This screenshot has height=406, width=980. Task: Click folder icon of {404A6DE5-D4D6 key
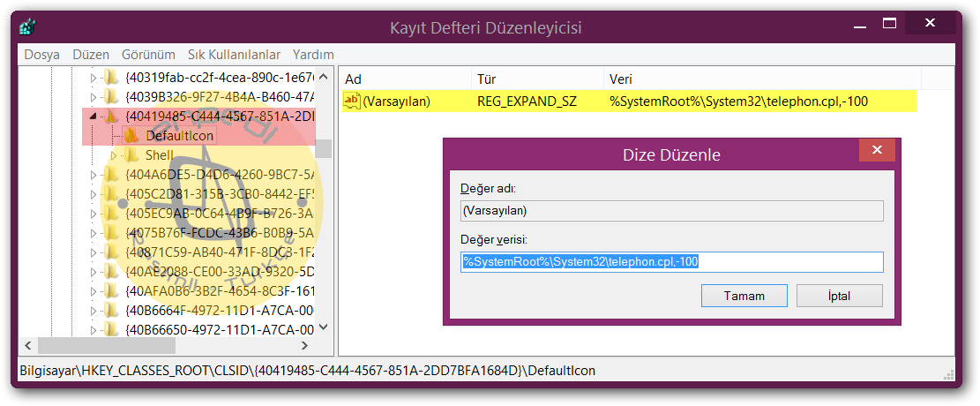click(111, 175)
